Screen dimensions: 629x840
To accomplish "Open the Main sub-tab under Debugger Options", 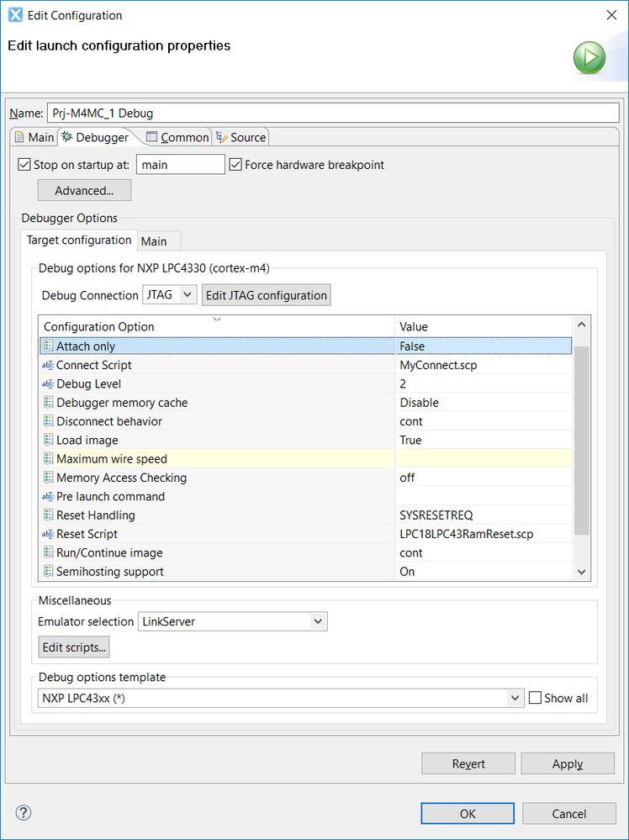I will pyautogui.click(x=156, y=240).
